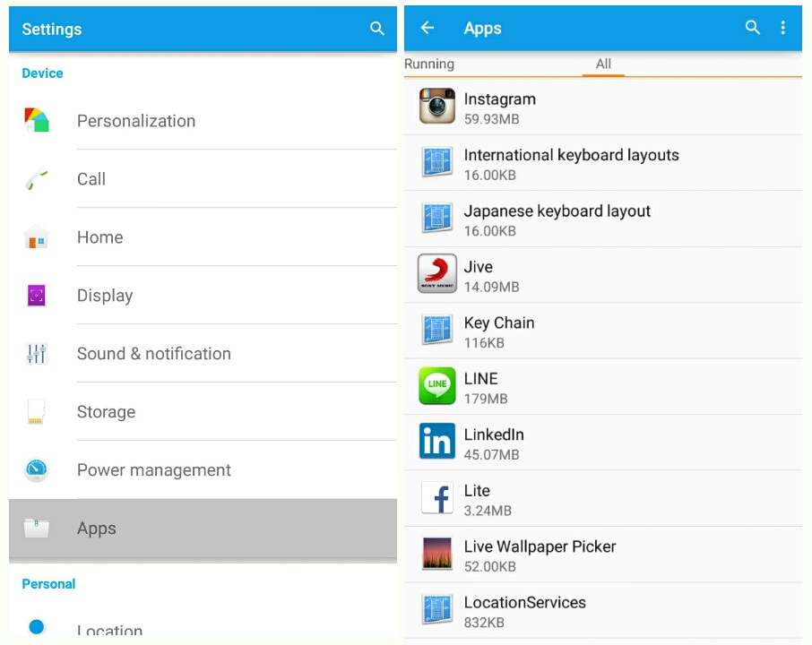Viewport: 812px width, 645px height.
Task: Open Home settings entry
Action: 203,237
